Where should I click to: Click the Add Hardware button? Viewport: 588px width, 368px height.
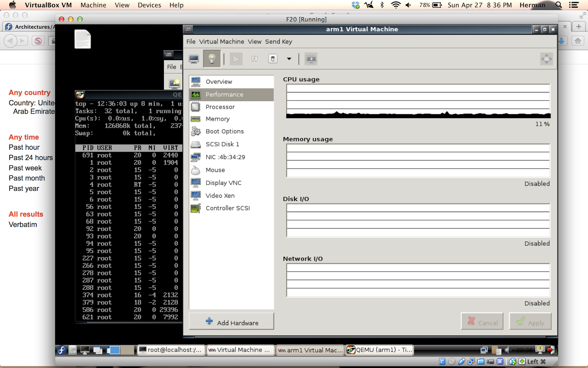[232, 322]
